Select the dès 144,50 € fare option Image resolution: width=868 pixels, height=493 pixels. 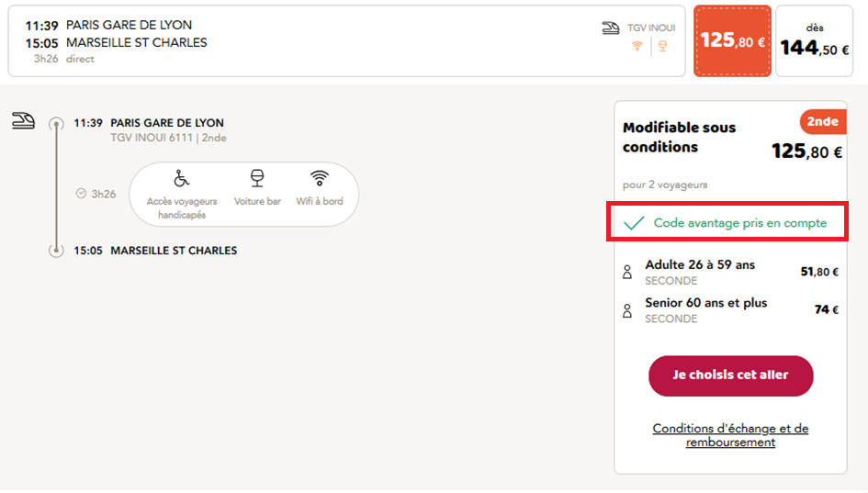pyautogui.click(x=814, y=41)
